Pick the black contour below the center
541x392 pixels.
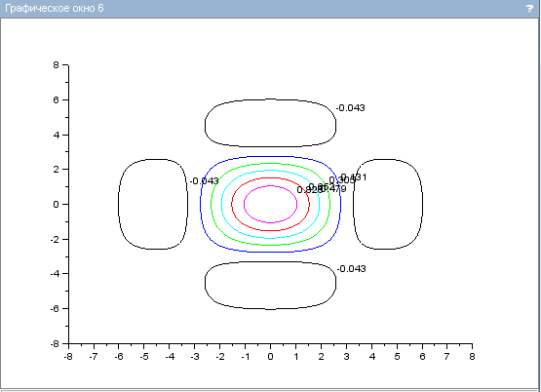(271, 286)
